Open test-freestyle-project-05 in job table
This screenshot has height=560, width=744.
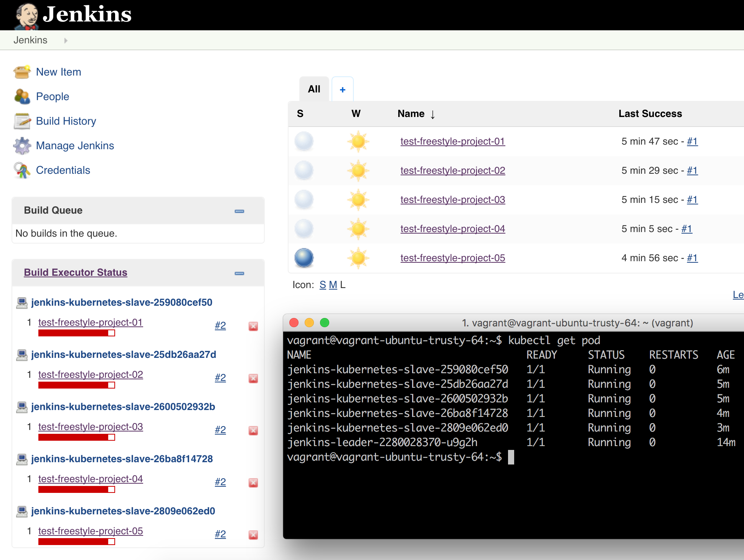452,258
